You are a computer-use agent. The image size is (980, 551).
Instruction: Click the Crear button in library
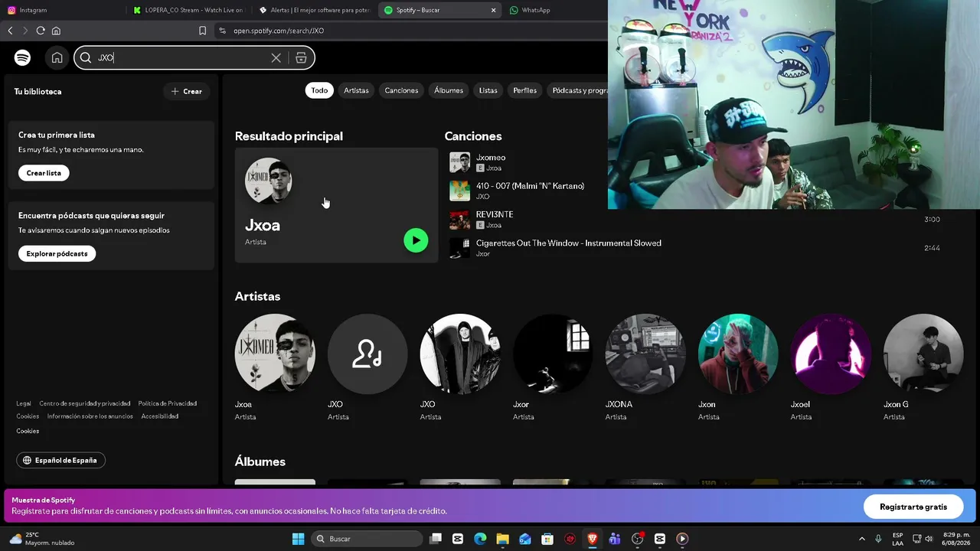coord(187,91)
